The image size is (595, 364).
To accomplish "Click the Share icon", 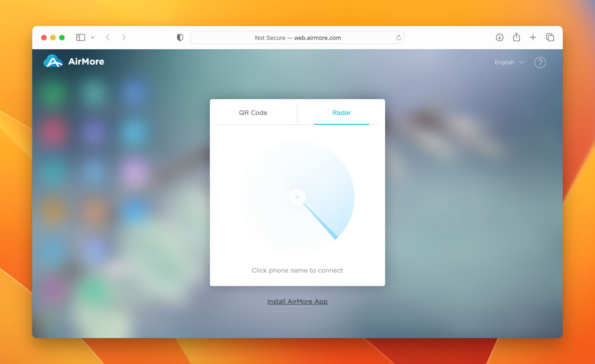I will coord(516,37).
